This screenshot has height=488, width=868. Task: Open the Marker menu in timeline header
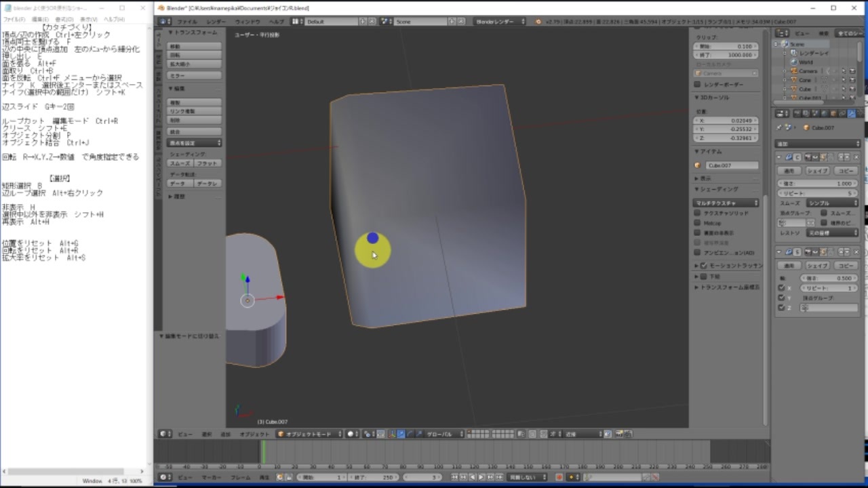[x=212, y=477]
